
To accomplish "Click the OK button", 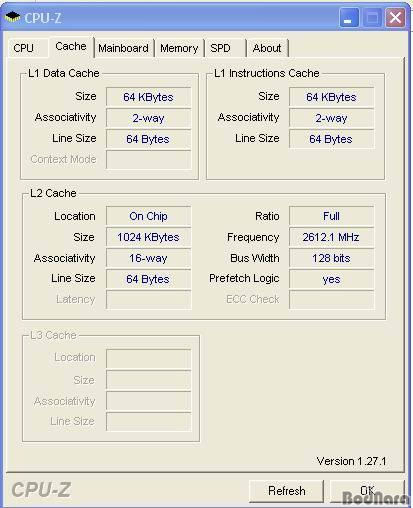I will click(x=367, y=491).
